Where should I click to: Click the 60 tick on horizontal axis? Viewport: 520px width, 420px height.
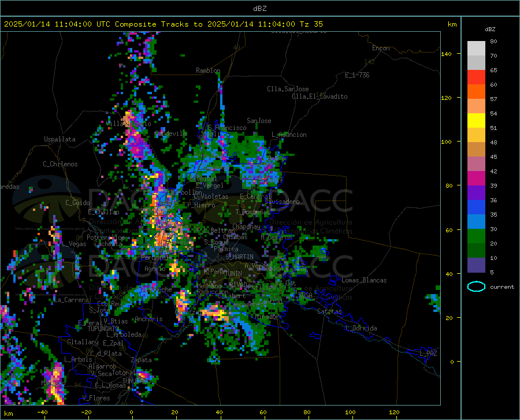pyautogui.click(x=263, y=412)
